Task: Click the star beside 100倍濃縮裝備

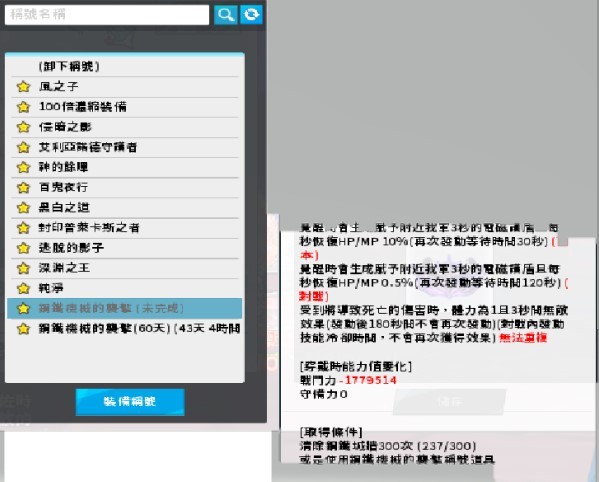Action: (23, 107)
